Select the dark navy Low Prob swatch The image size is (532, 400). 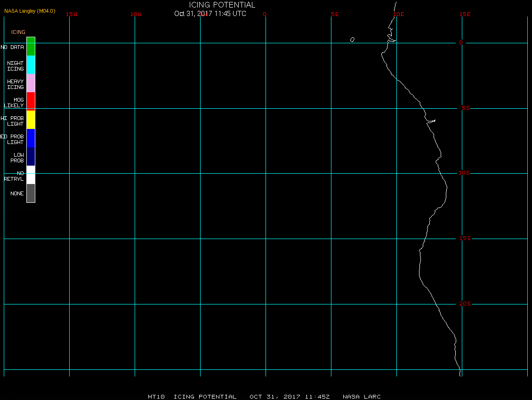31,156
